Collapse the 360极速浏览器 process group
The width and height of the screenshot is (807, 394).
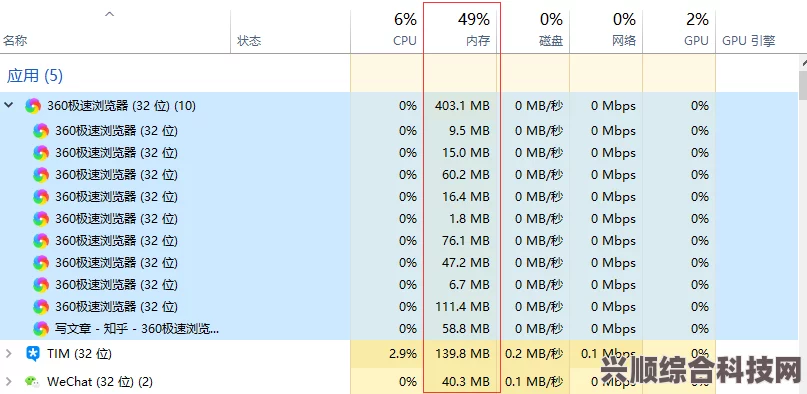pyautogui.click(x=8, y=105)
